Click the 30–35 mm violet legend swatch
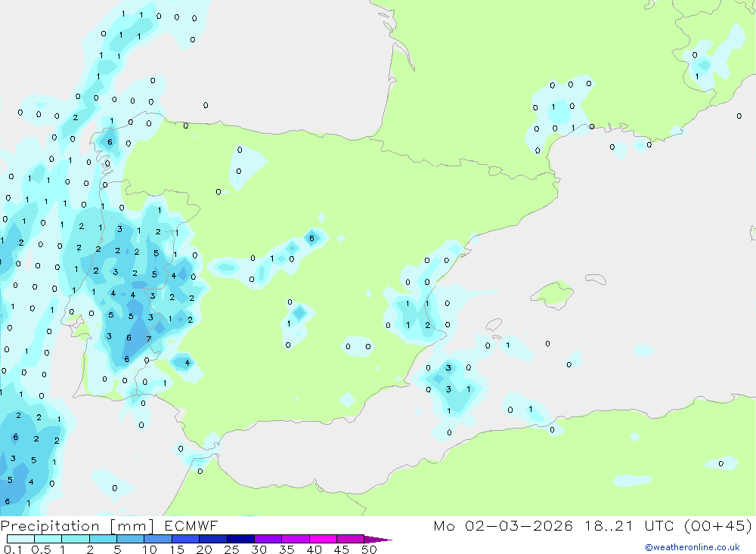The height and width of the screenshot is (554, 756). coord(268,539)
